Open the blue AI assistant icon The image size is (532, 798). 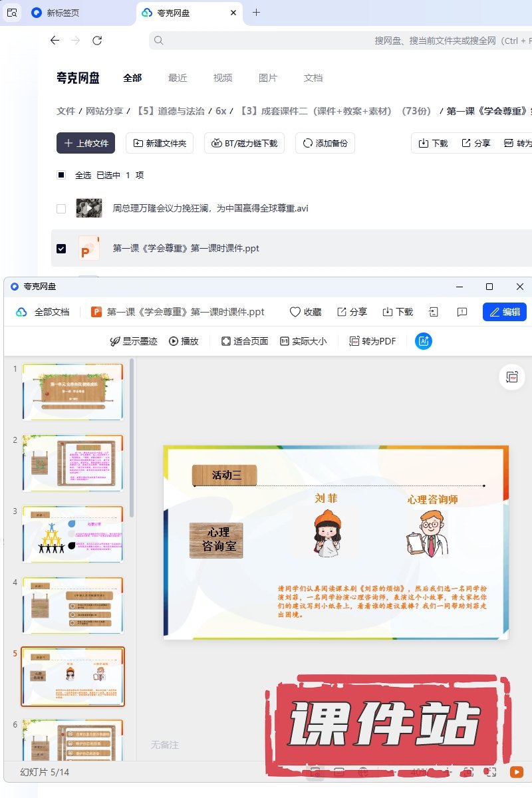click(424, 341)
